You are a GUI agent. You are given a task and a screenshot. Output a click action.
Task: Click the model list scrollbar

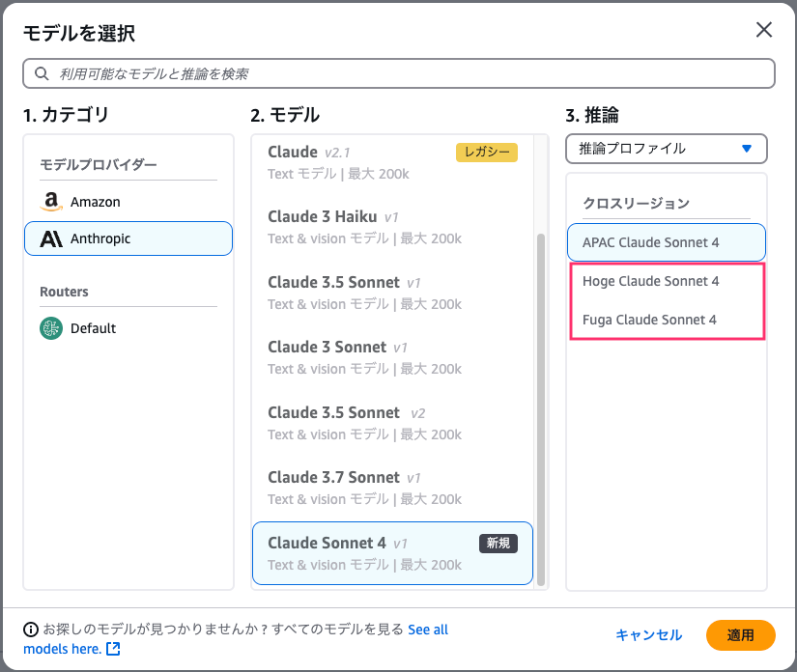click(x=541, y=409)
